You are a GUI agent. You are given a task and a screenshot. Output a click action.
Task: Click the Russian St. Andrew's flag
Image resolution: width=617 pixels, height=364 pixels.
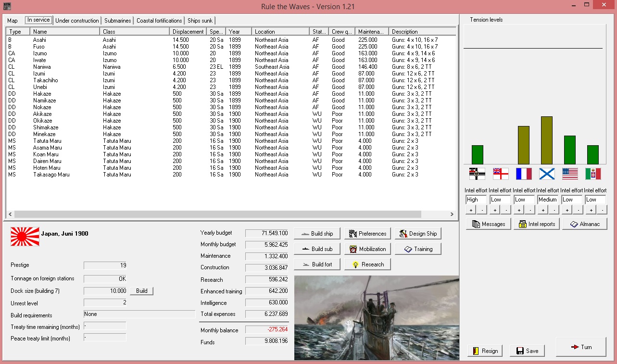(547, 174)
